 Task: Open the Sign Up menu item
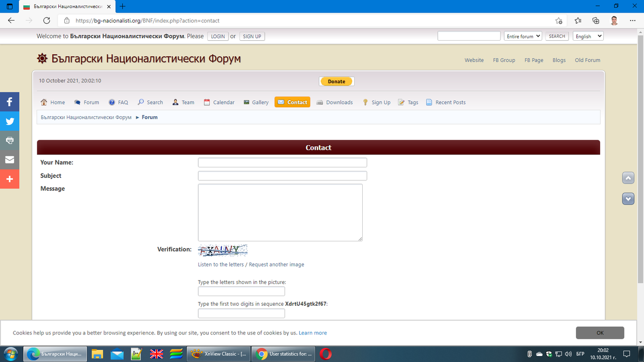coord(376,102)
